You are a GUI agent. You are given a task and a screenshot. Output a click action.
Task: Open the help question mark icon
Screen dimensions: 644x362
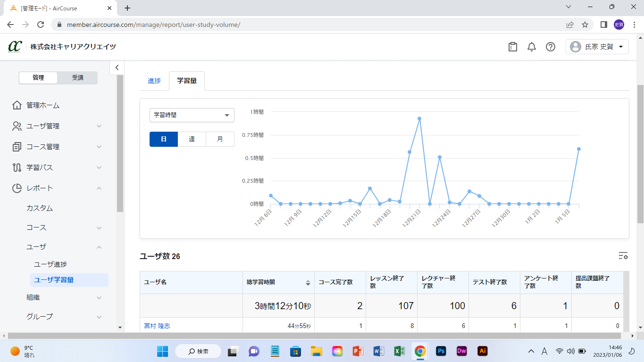[x=551, y=47]
